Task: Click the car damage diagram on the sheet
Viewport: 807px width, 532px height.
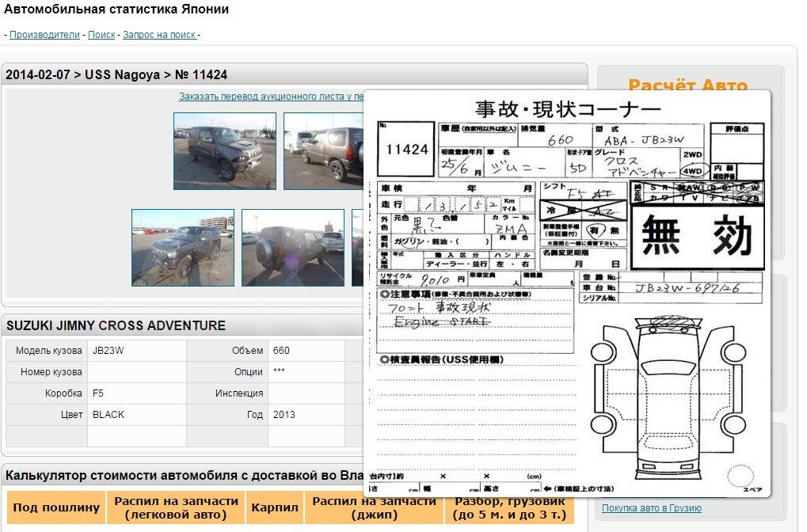Action: coord(668,400)
